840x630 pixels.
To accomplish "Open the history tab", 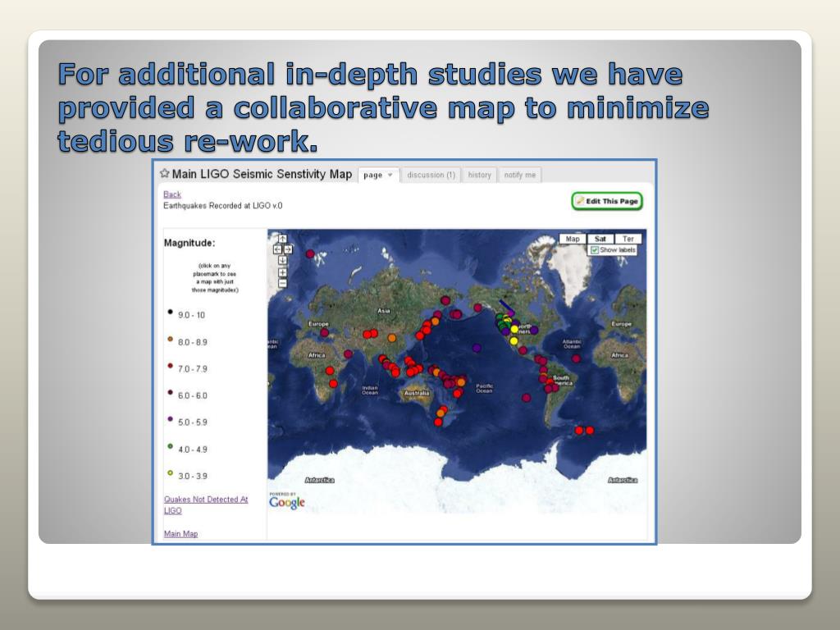I will [479, 175].
